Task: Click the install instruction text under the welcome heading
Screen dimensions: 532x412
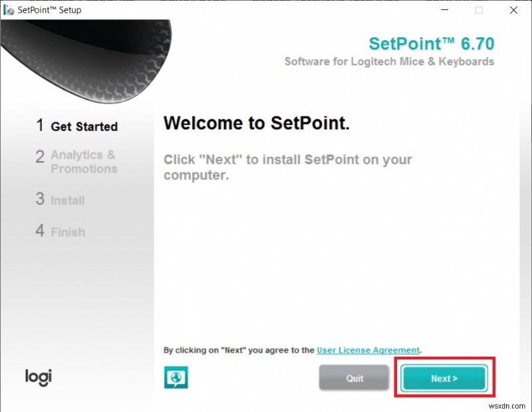Action: pyautogui.click(x=287, y=167)
